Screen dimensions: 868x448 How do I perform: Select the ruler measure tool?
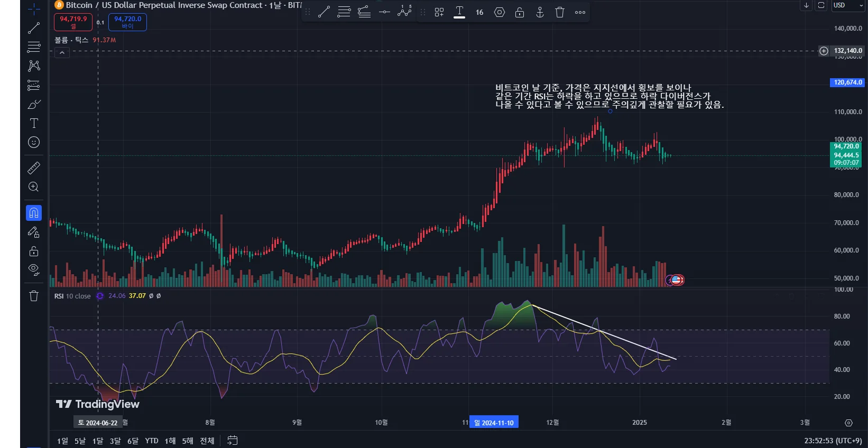tap(34, 168)
